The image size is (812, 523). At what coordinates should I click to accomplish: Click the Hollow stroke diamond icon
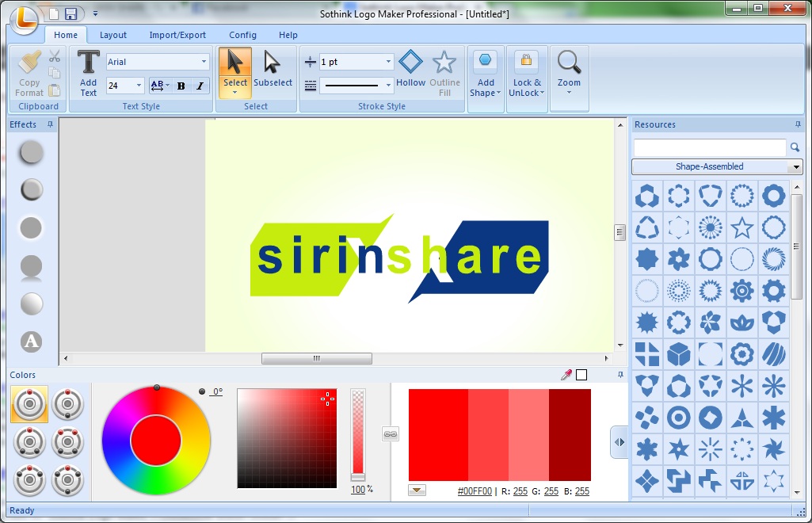(x=410, y=62)
